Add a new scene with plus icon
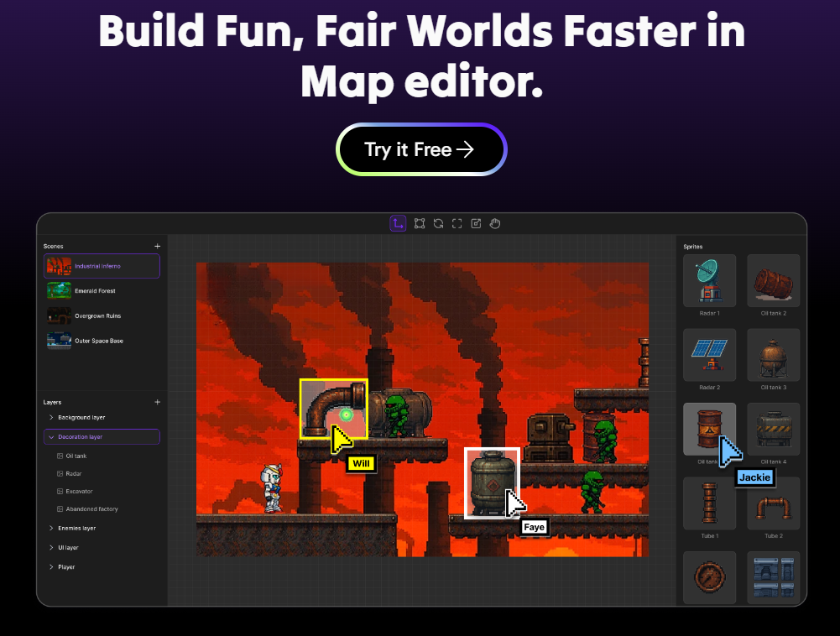840x636 pixels. (x=157, y=246)
